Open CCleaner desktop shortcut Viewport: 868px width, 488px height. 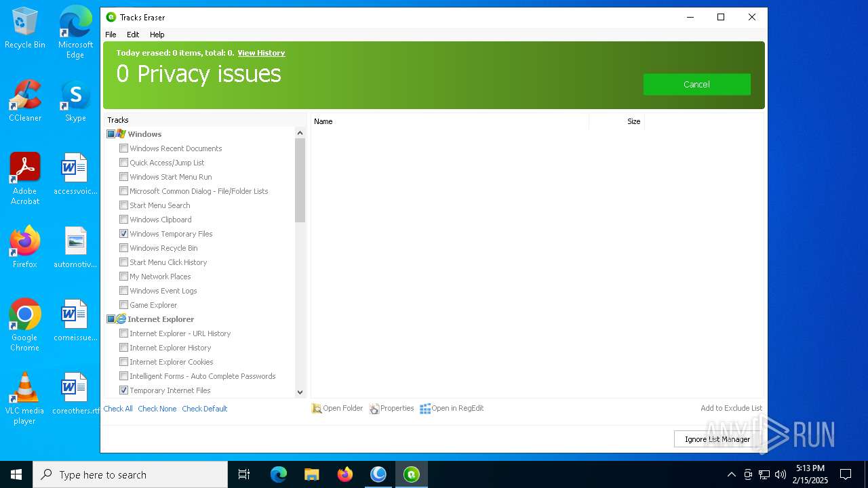click(25, 101)
